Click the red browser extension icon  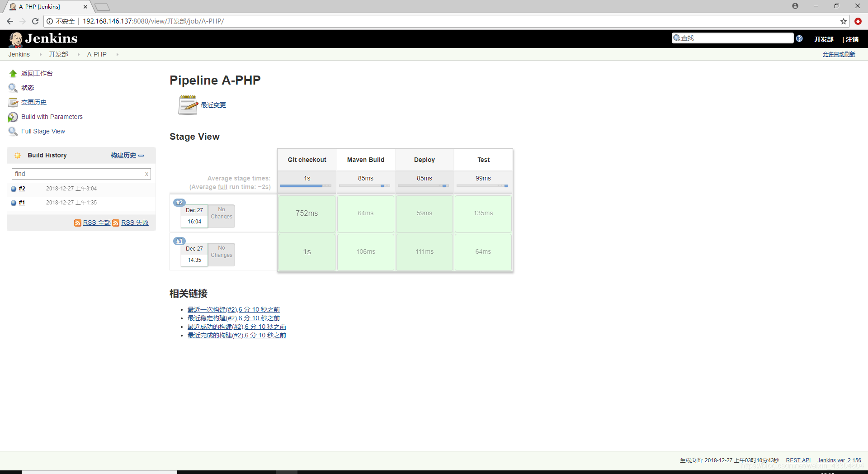pos(858,21)
